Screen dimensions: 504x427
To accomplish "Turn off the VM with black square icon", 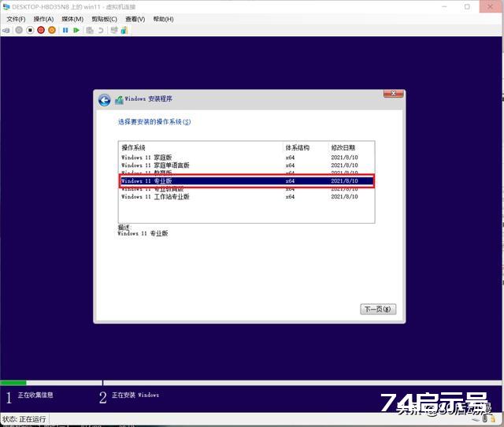I will tap(30, 30).
